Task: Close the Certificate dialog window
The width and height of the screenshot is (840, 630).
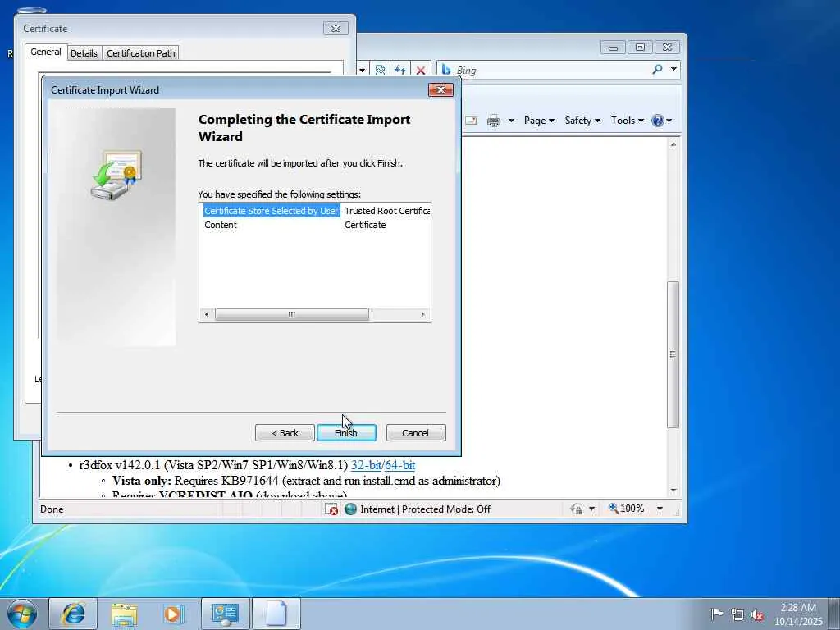Action: [x=336, y=29]
